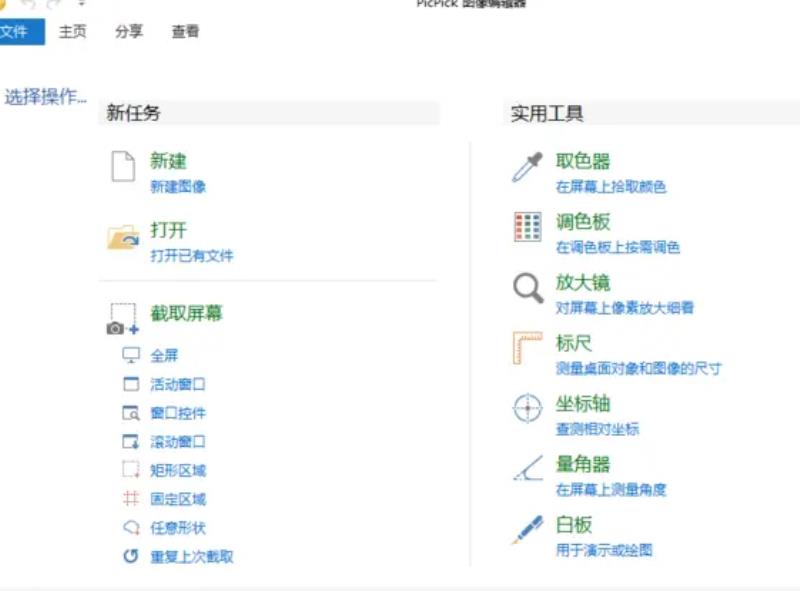Click the grid icon beside 固定区域
The height and width of the screenshot is (591, 800).
131,498
